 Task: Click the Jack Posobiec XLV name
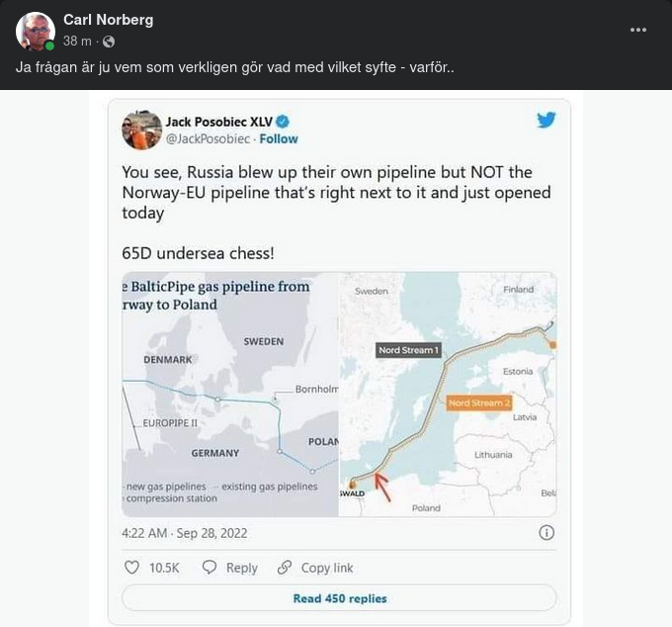[x=217, y=122]
